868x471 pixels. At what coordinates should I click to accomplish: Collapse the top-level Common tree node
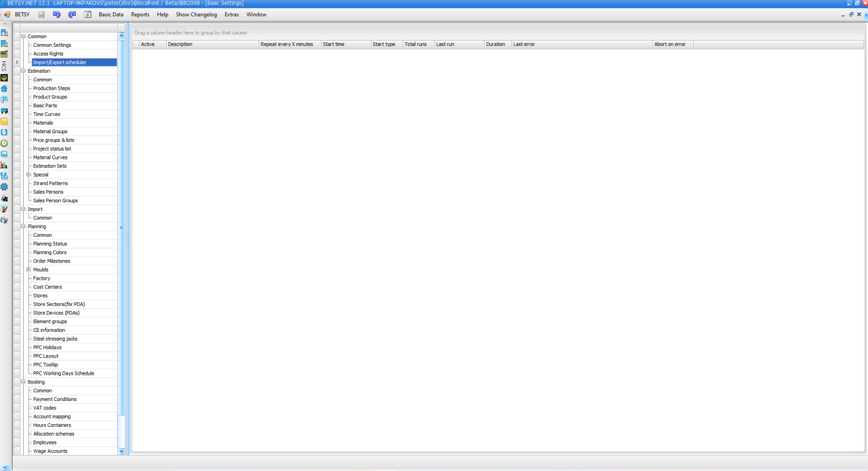[x=23, y=37]
